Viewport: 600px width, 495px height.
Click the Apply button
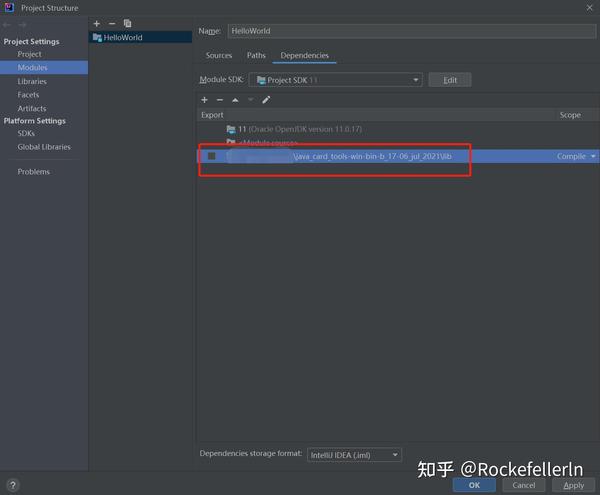[574, 485]
